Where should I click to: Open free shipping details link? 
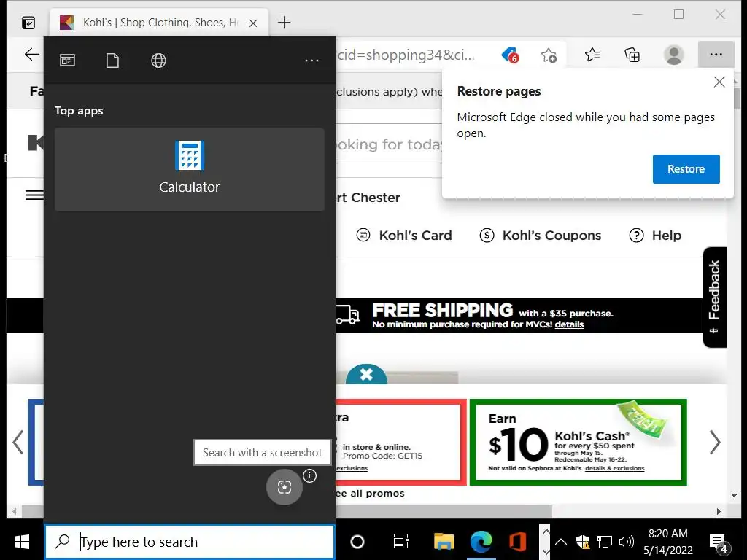point(569,324)
